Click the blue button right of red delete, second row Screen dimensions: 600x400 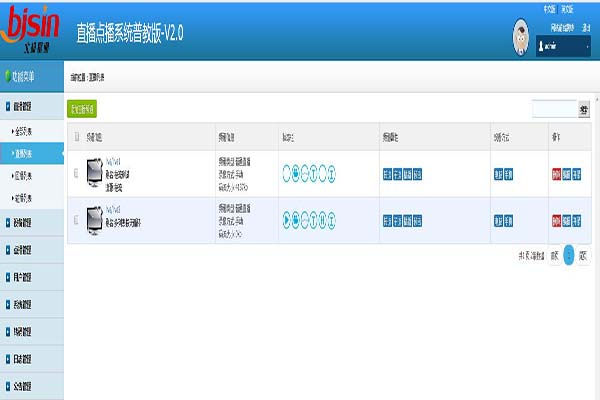point(566,221)
